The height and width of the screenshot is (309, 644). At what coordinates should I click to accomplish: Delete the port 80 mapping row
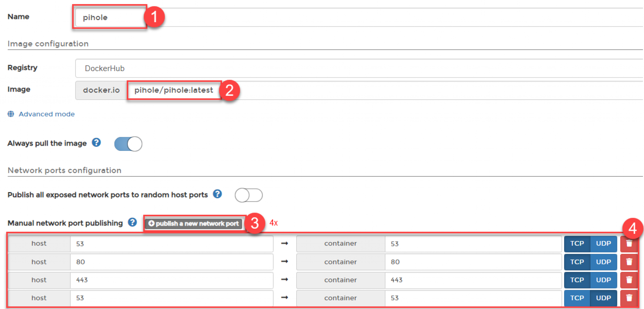[x=629, y=262]
